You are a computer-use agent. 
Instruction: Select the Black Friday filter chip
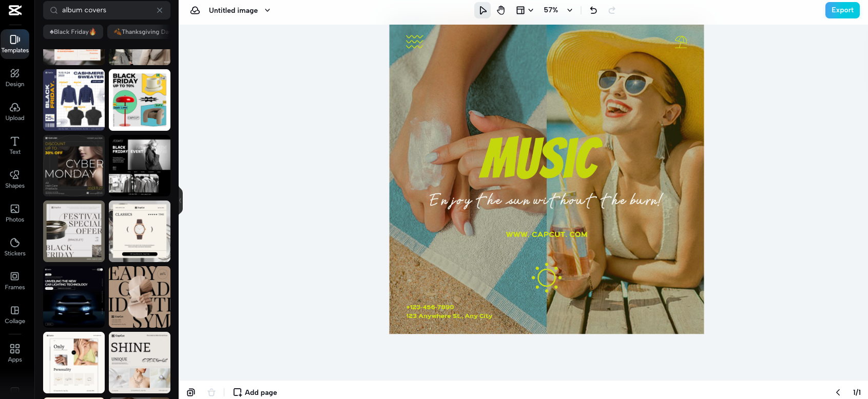click(73, 32)
